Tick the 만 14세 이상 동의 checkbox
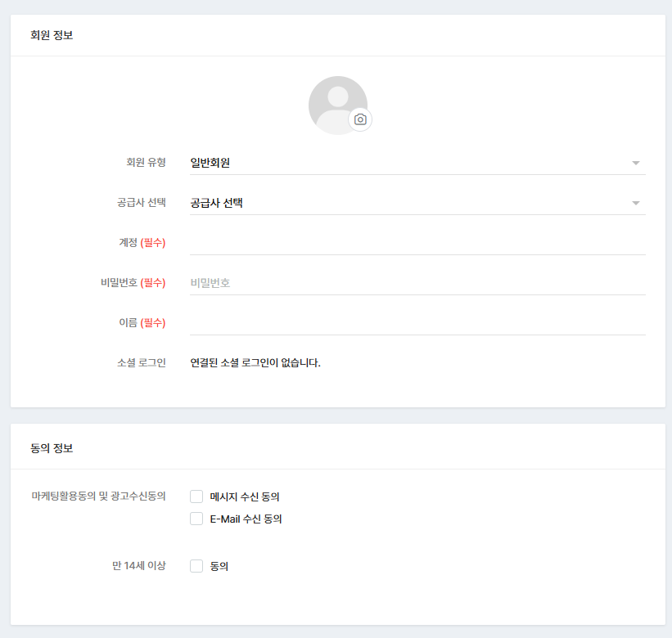The width and height of the screenshot is (672, 638). [x=196, y=566]
